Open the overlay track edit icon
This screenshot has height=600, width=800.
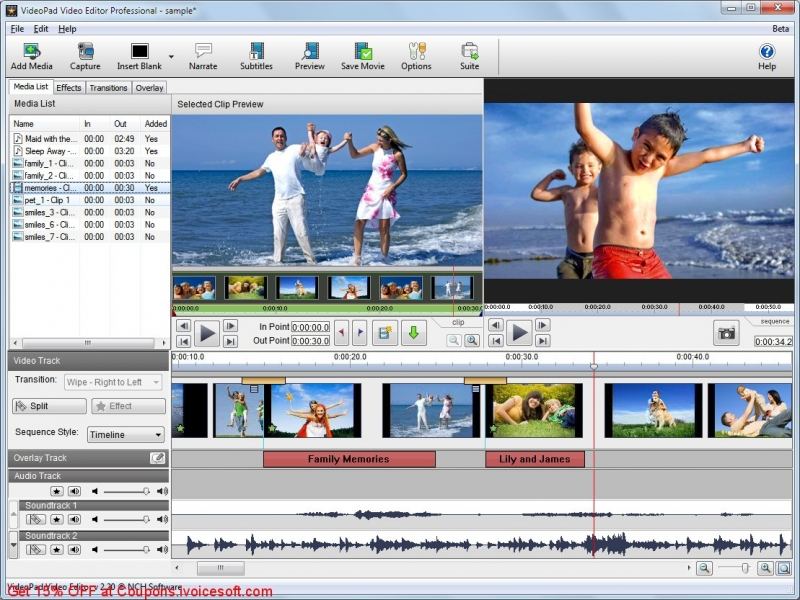157,458
